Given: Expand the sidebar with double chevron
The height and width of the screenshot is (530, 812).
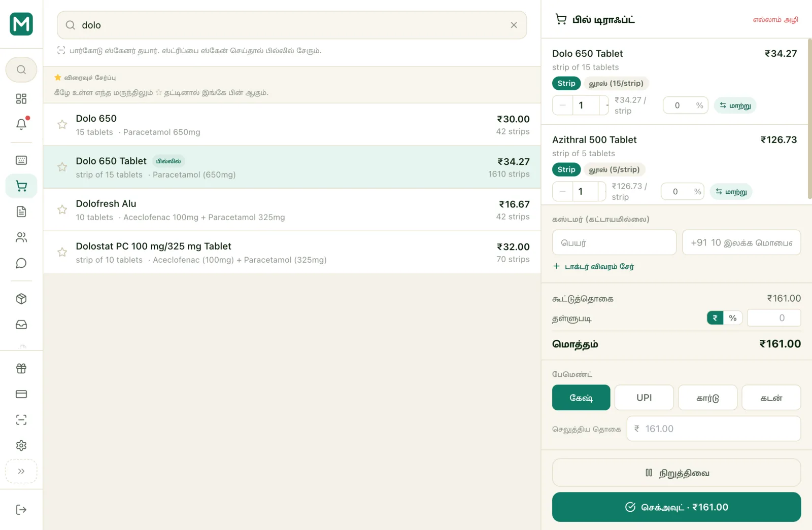Looking at the screenshot, I should click(21, 471).
